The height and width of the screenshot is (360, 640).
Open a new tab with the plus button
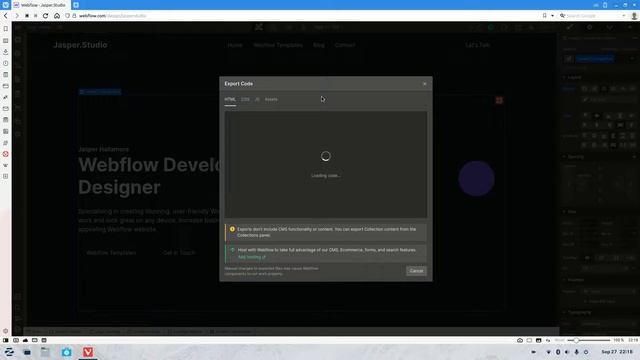[x=76, y=5]
